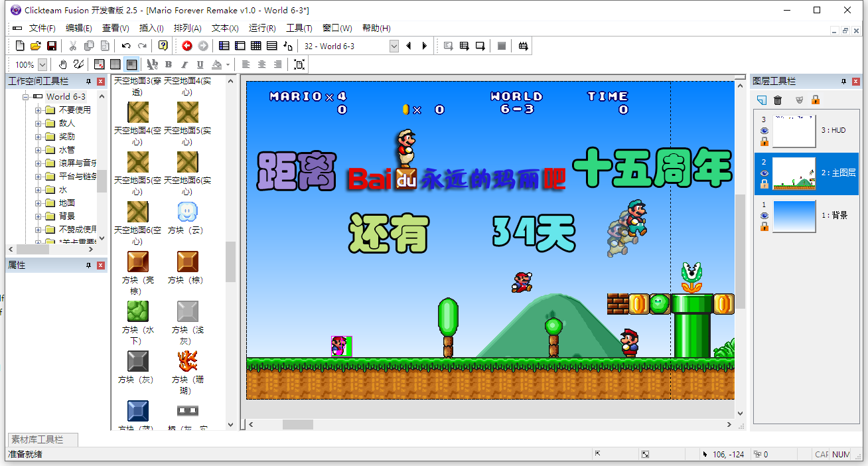Screen dimensions: 868x466
Task: Open the 查看(V) menu
Action: tap(115, 28)
